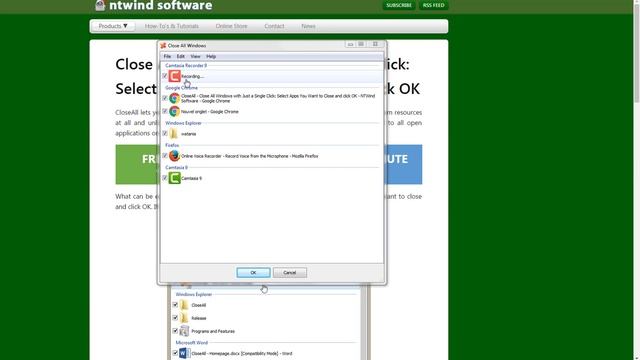The width and height of the screenshot is (640, 360).
Task: Click the Close All Windows title bar icon
Action: pos(163,45)
